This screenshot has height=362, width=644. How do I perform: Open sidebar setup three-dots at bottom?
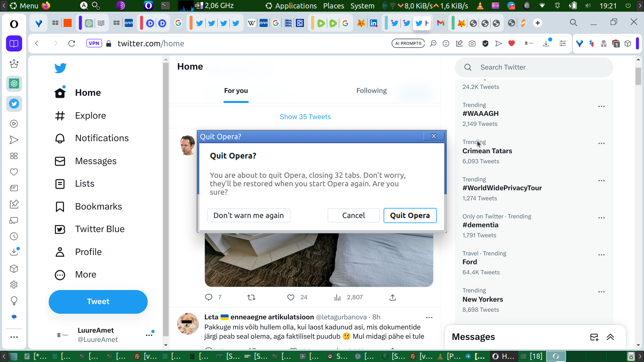14,337
